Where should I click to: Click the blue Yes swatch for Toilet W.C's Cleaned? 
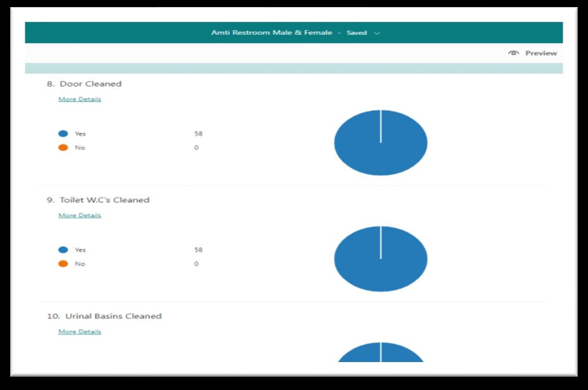(x=63, y=249)
